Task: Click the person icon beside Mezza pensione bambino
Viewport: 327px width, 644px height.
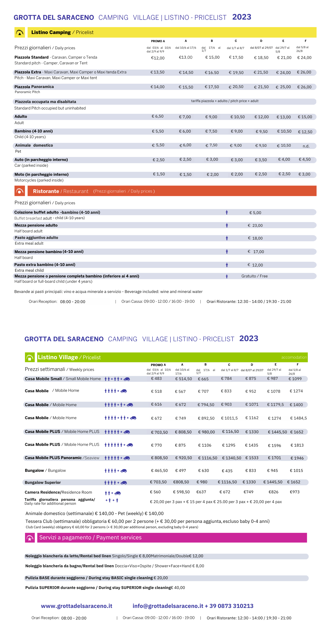Action: pos(227,252)
